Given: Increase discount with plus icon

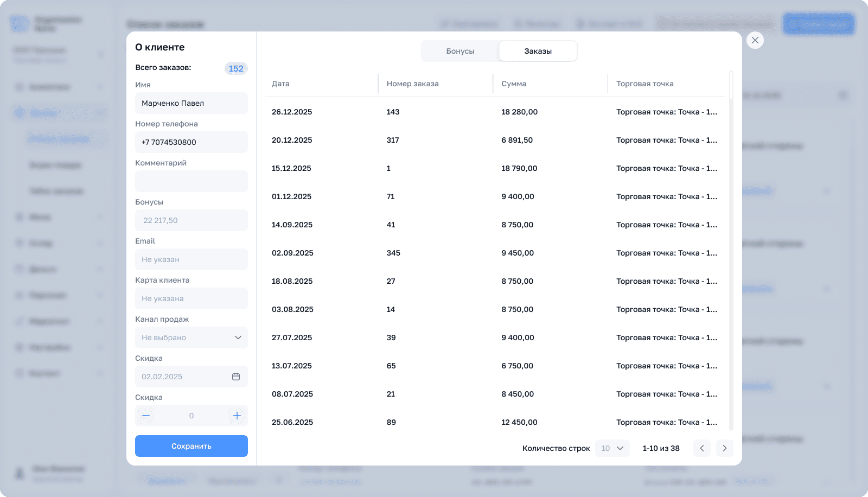Looking at the screenshot, I should point(237,416).
